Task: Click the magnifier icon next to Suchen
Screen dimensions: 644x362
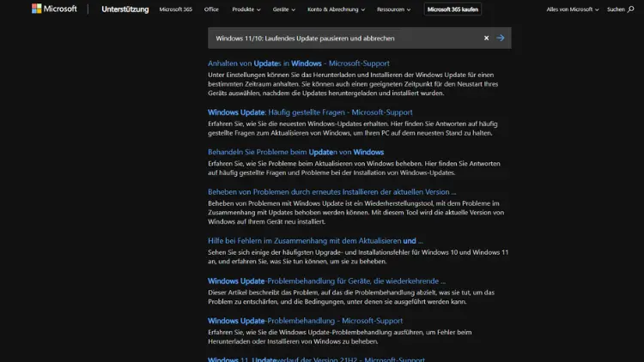Action: click(631, 9)
